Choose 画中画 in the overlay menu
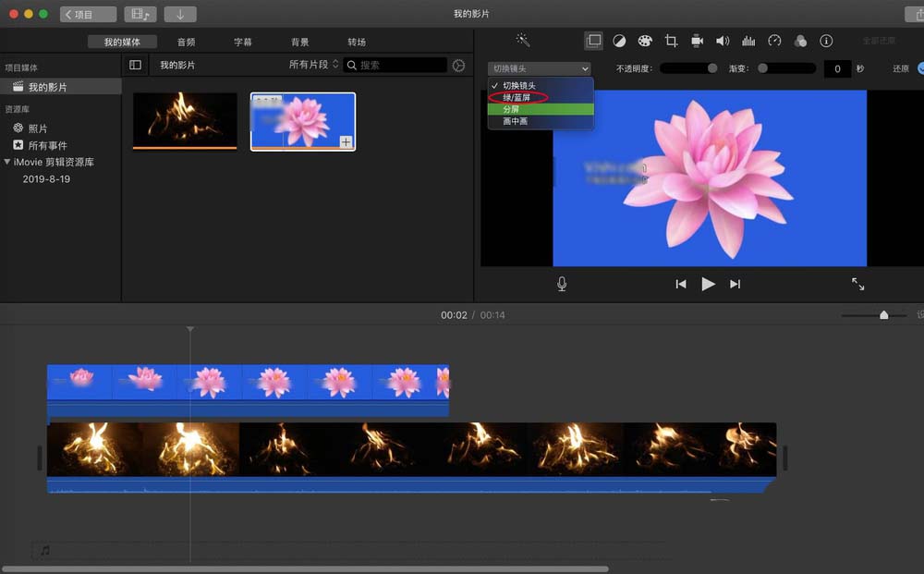The image size is (924, 574). [x=515, y=121]
